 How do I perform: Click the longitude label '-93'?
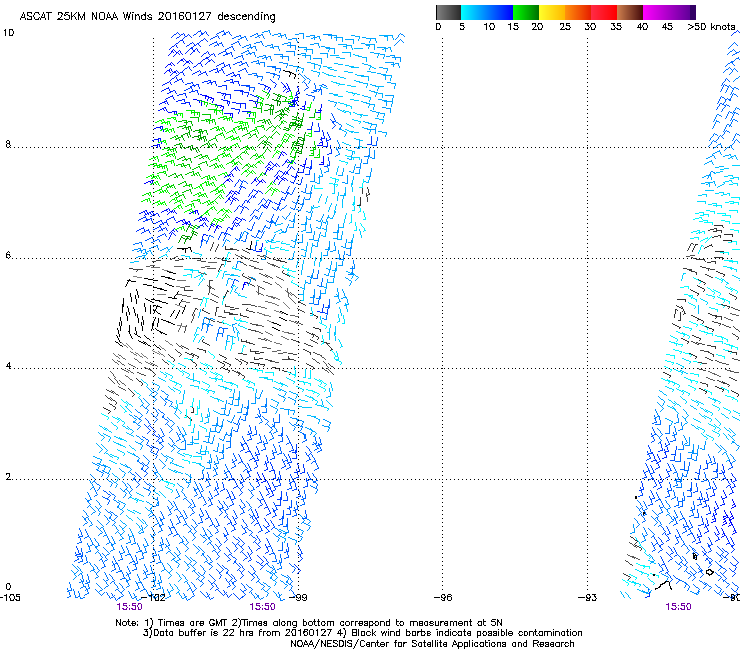[x=588, y=598]
